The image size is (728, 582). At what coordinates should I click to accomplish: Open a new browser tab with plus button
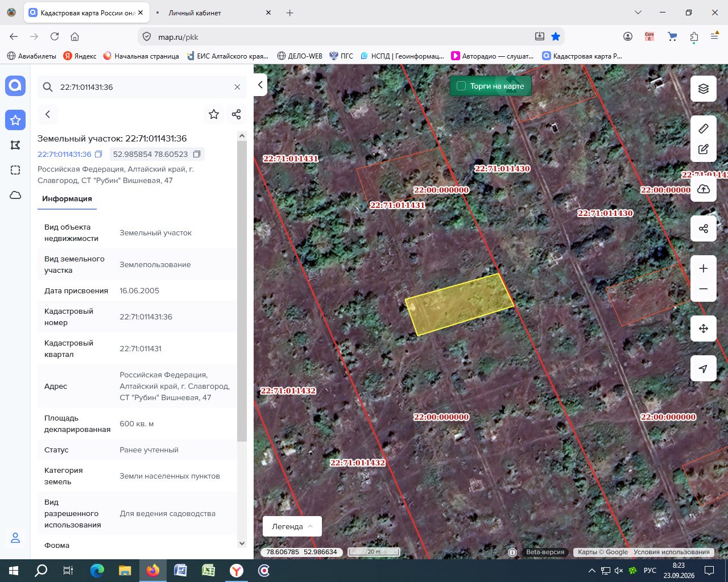(x=290, y=13)
